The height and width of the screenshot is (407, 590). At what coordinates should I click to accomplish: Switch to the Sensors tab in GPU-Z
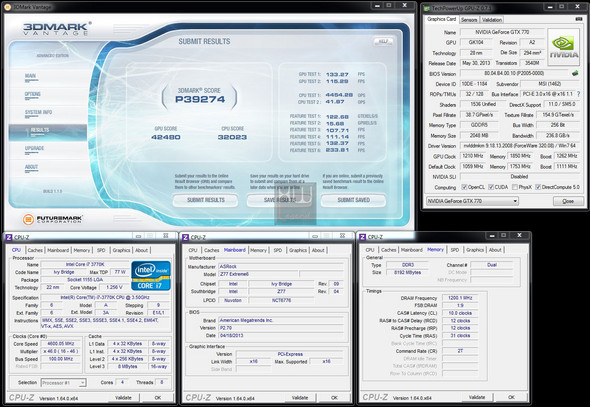(x=469, y=20)
